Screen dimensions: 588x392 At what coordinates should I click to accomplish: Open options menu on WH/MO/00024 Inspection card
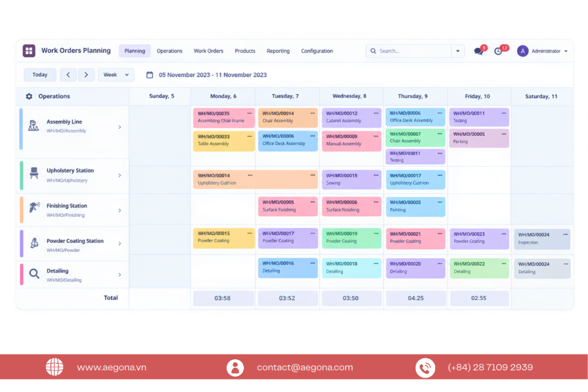pyautogui.click(x=566, y=235)
